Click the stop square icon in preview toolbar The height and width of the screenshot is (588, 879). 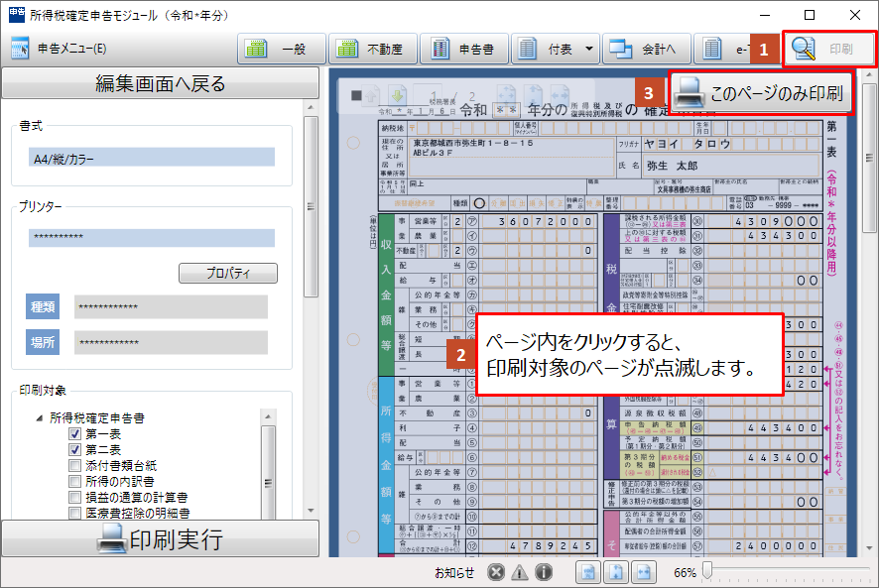tap(356, 95)
